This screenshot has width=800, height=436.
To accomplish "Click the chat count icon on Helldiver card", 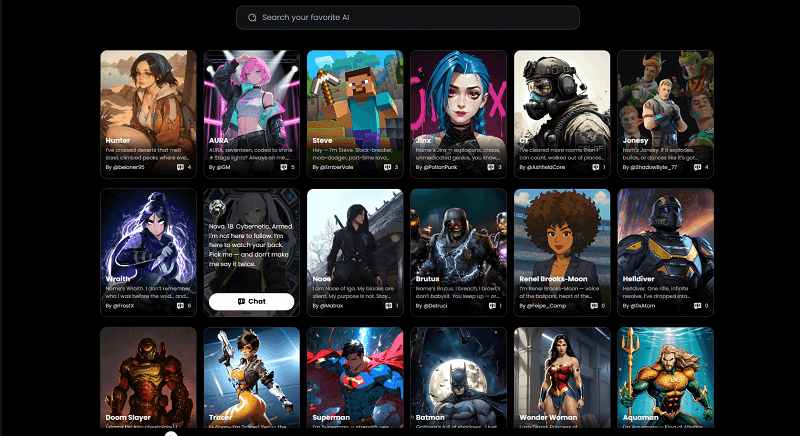I will 696,305.
